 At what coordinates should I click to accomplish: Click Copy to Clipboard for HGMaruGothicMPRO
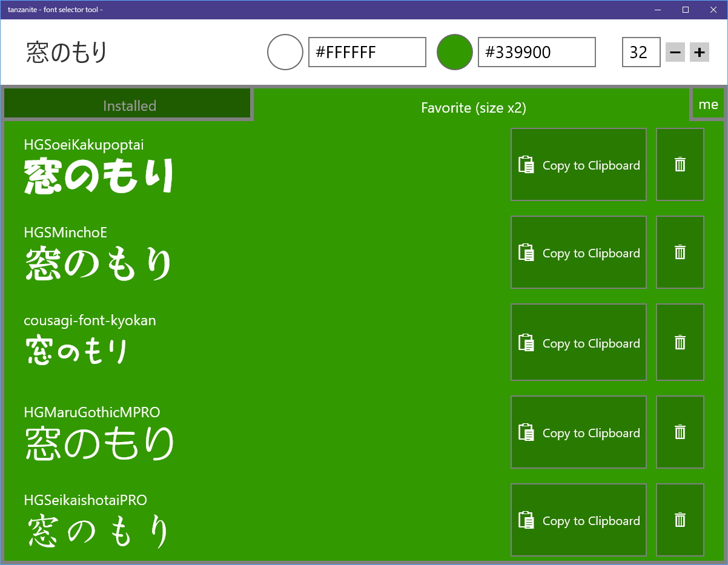click(578, 432)
